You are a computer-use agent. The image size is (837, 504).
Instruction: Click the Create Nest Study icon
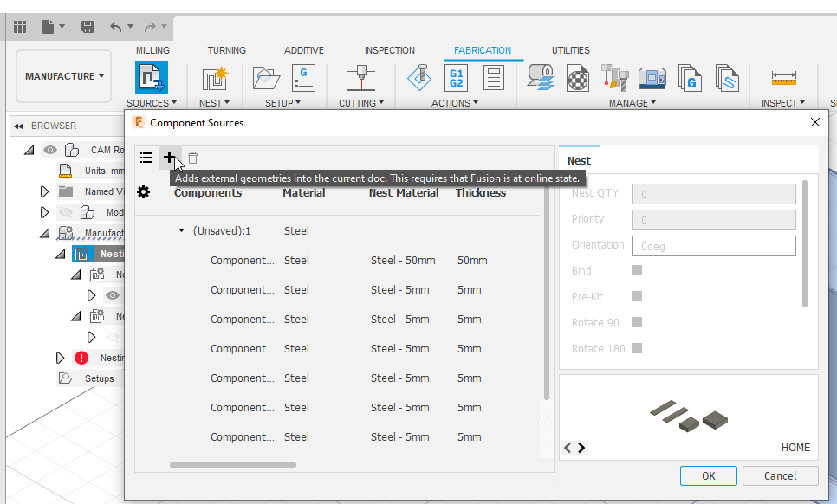(215, 79)
